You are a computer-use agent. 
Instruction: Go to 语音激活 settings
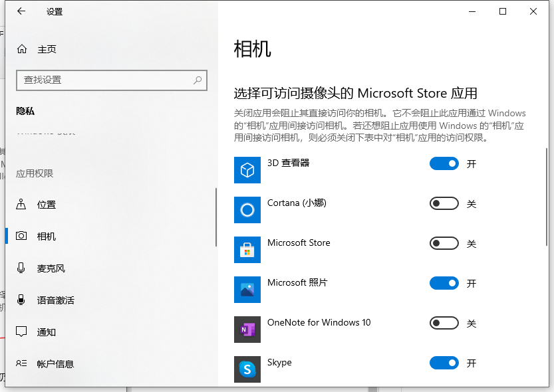[55, 300]
